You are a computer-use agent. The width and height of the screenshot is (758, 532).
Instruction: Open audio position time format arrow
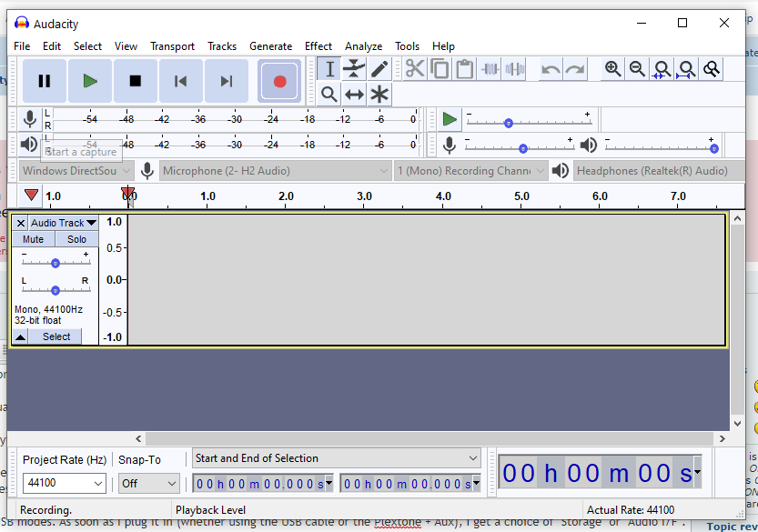click(x=697, y=472)
